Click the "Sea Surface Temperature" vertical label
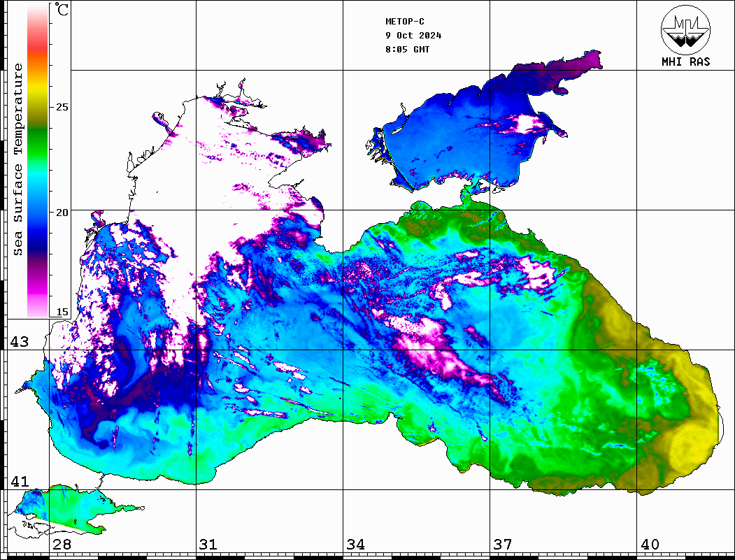This screenshot has width=735, height=560. tap(17, 160)
